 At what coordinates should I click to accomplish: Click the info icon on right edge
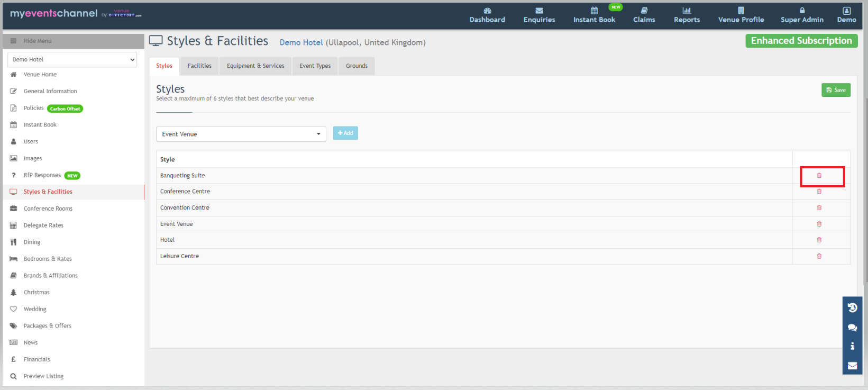pos(852,346)
